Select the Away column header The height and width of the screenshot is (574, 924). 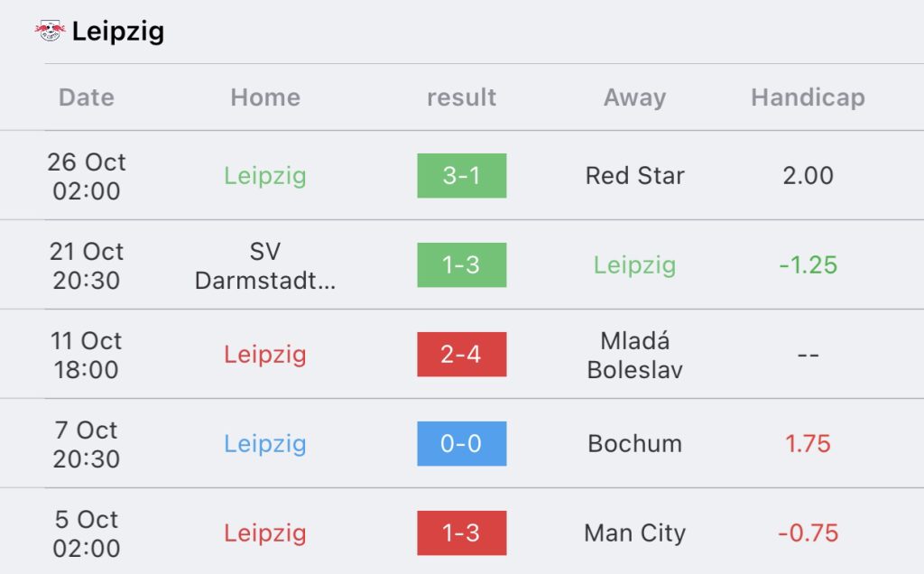[634, 97]
